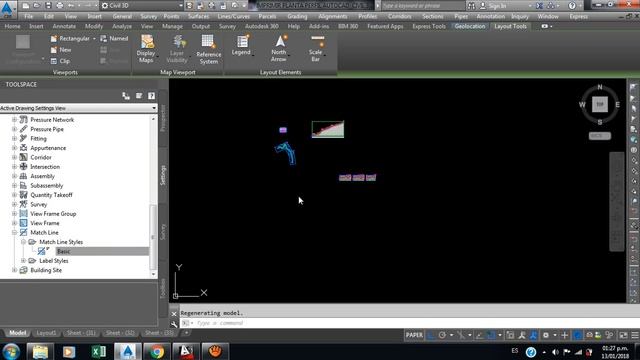Close the command line with the X icon
640x360 pixels.
tap(174, 313)
